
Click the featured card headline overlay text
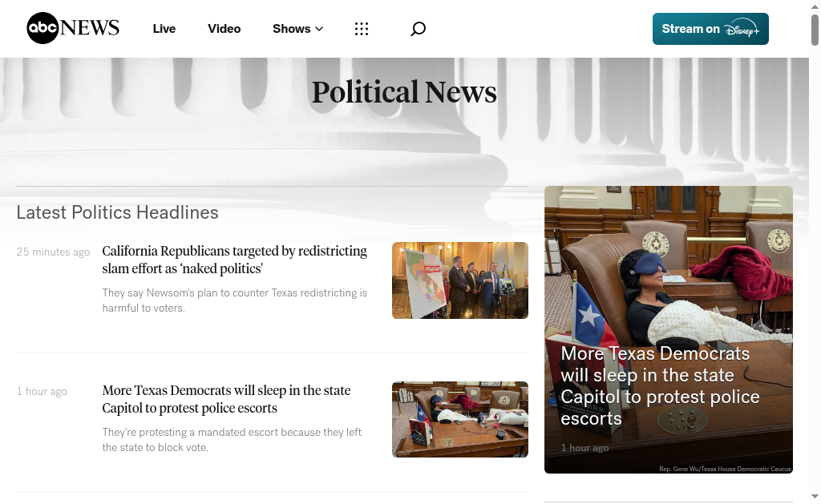click(661, 385)
